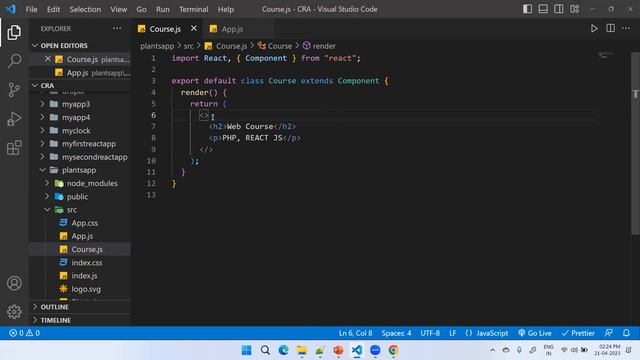Open the Go menu
The width and height of the screenshot is (640, 360).
tap(141, 9)
